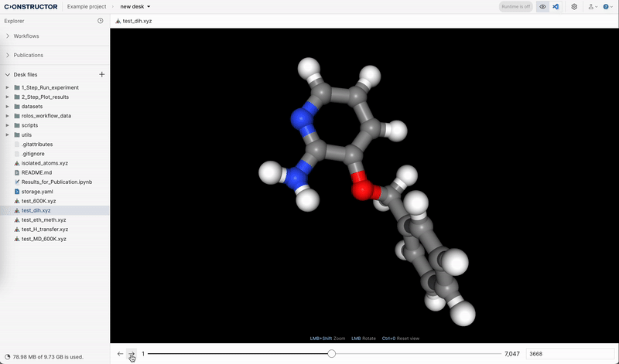Screen dimensions: 619x364
Task: Click the frame slider handle
Action: (331, 353)
